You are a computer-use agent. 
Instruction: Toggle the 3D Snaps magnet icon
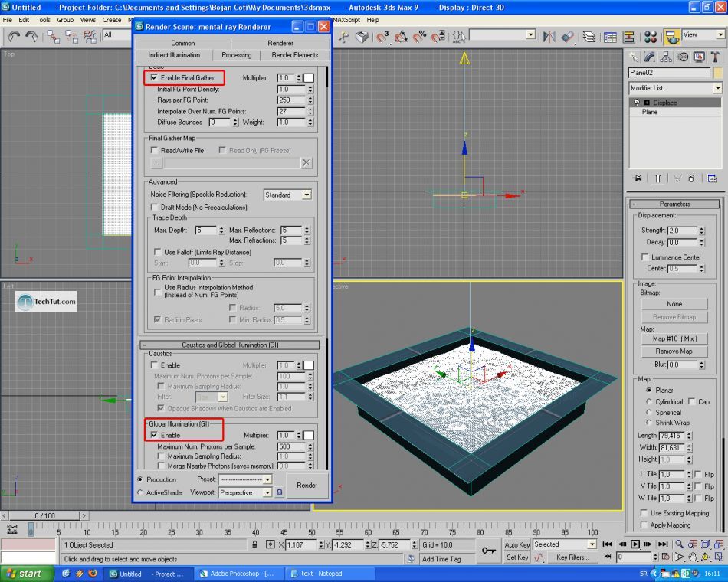[382, 37]
